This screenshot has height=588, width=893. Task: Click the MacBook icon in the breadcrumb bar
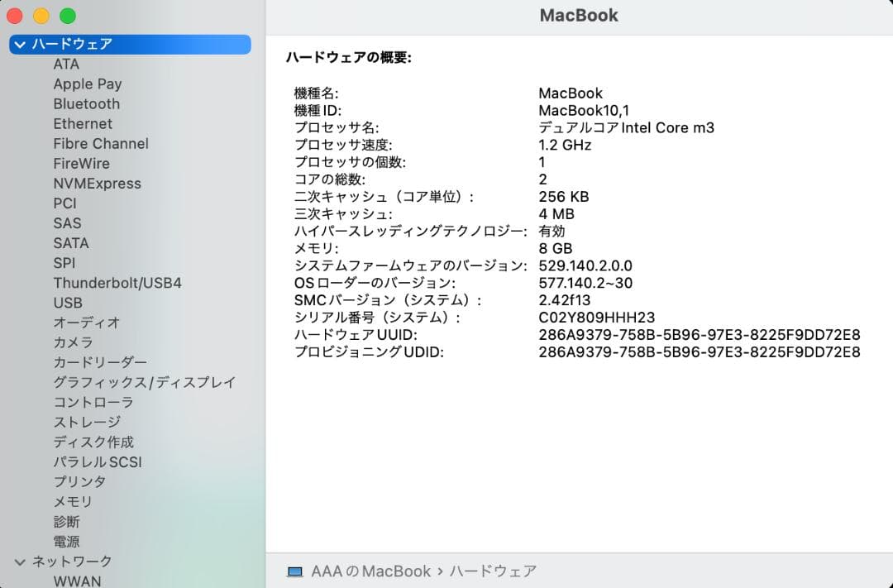(296, 571)
